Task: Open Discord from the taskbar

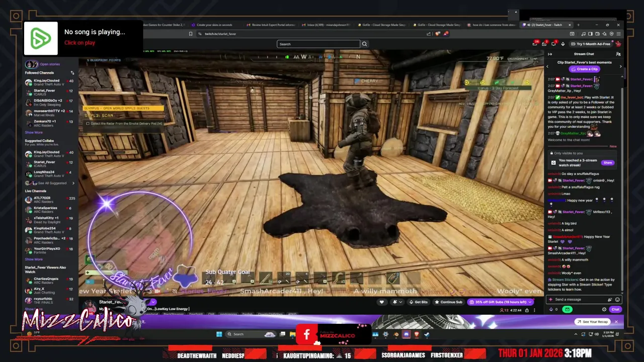Action: (407, 334)
